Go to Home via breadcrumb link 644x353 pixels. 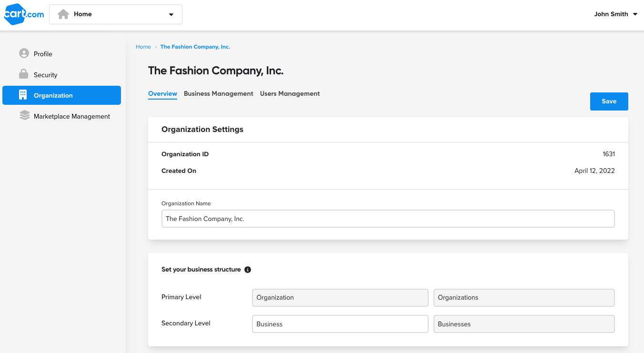click(143, 47)
